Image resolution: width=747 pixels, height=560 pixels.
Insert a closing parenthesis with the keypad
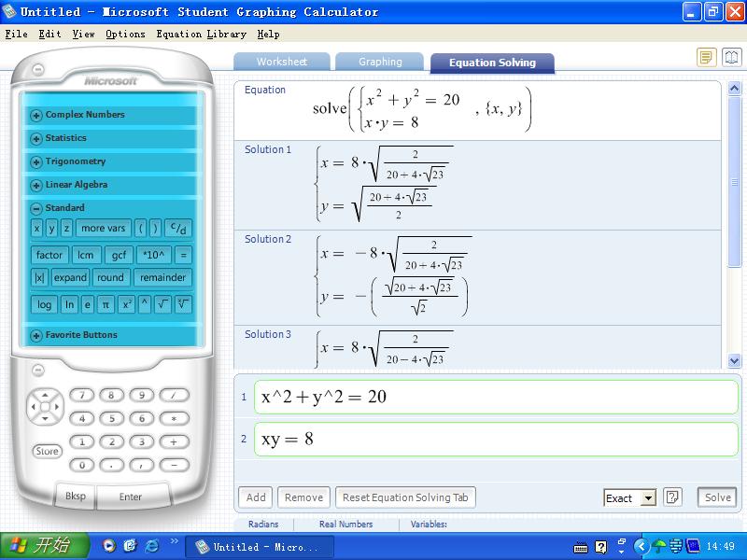[x=155, y=228]
